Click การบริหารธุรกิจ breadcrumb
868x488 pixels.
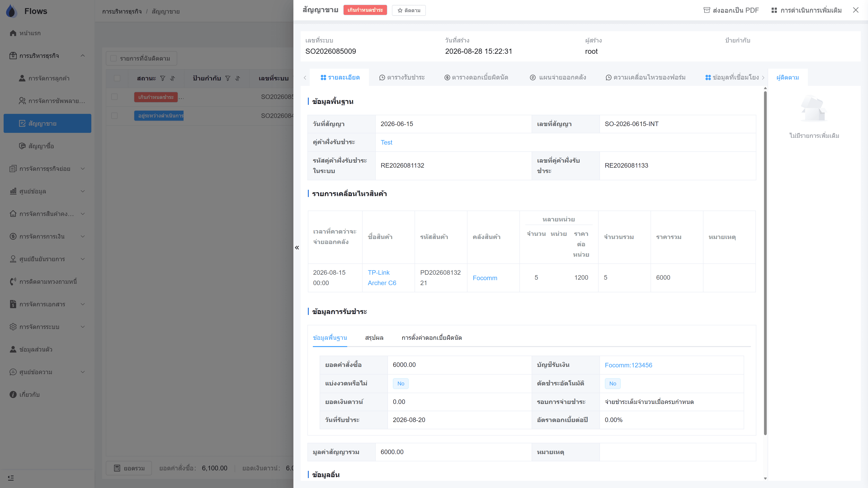click(x=122, y=12)
